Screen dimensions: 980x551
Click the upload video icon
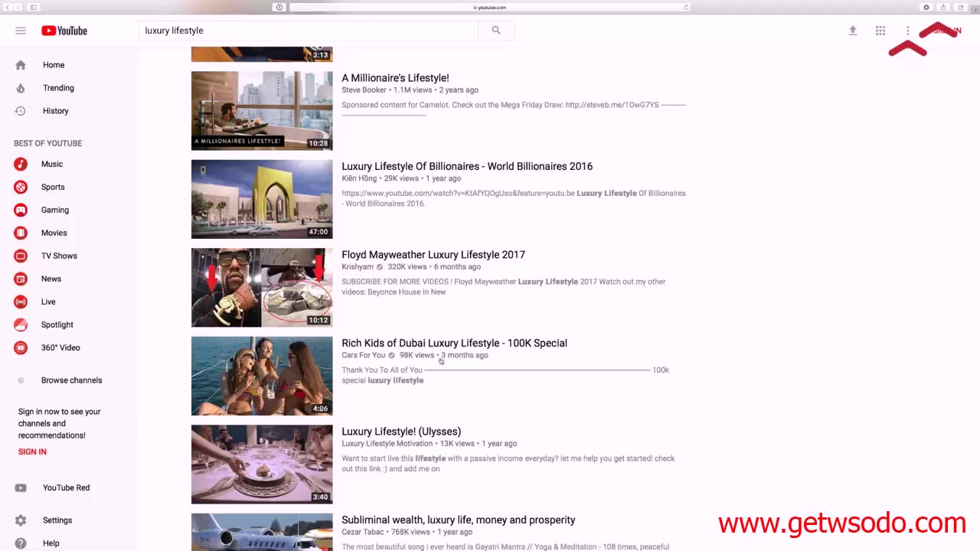853,31
